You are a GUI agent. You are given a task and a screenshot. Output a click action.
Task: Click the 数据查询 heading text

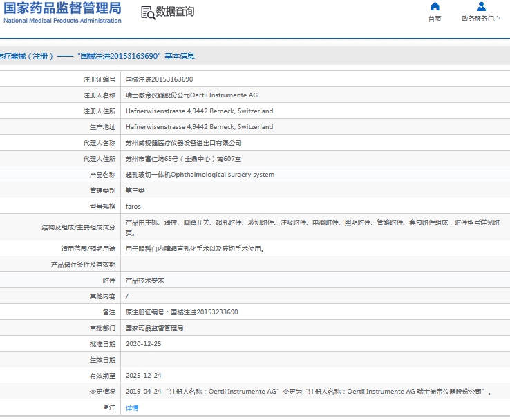175,12
